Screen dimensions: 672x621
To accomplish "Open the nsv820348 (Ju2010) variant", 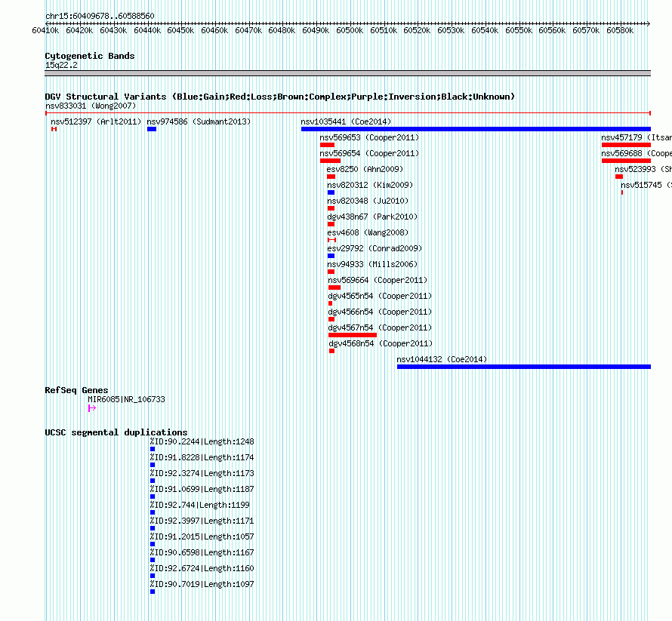I will point(368,201).
